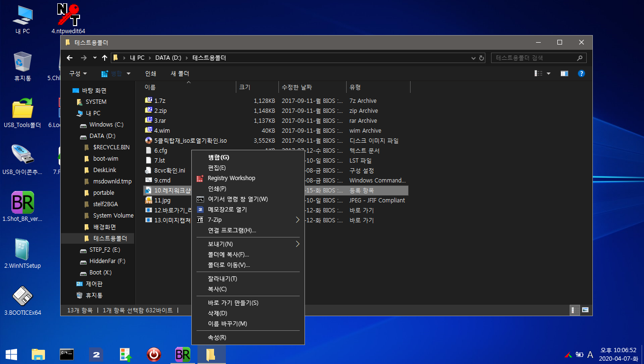Open the Notepad2 taskbar icon
The height and width of the screenshot is (364, 644).
pos(96,354)
